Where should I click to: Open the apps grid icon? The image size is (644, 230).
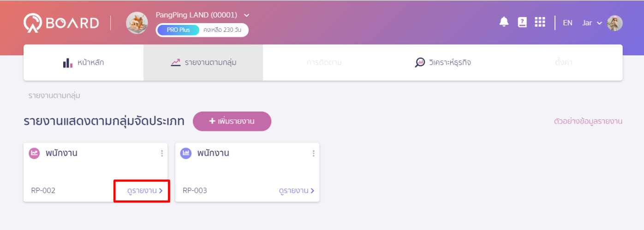(540, 22)
